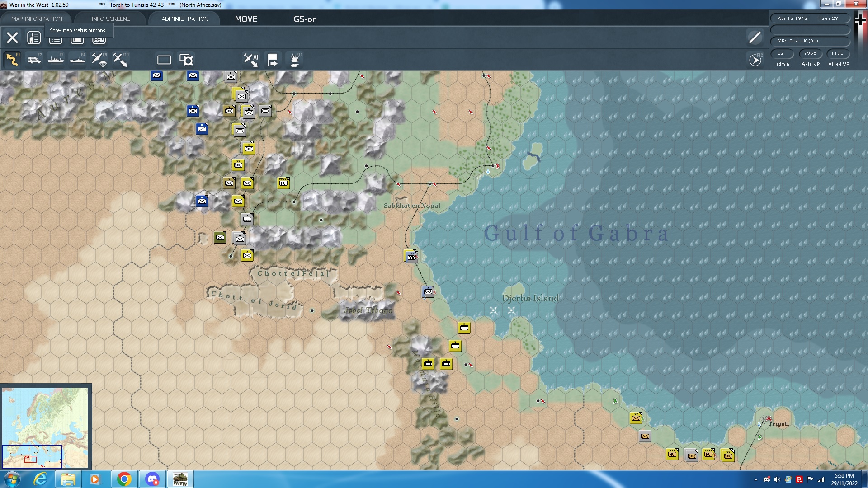Click the diagonal line button near date
The image size is (868, 488).
[755, 38]
